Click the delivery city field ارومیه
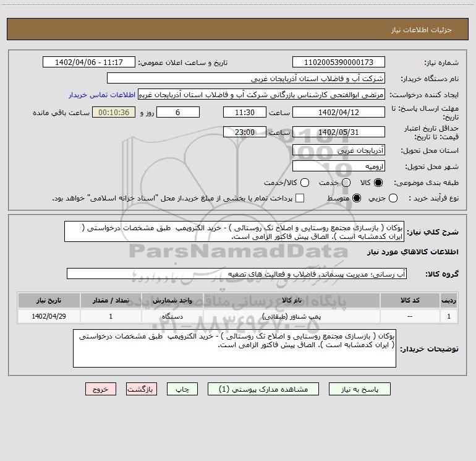 (339, 166)
